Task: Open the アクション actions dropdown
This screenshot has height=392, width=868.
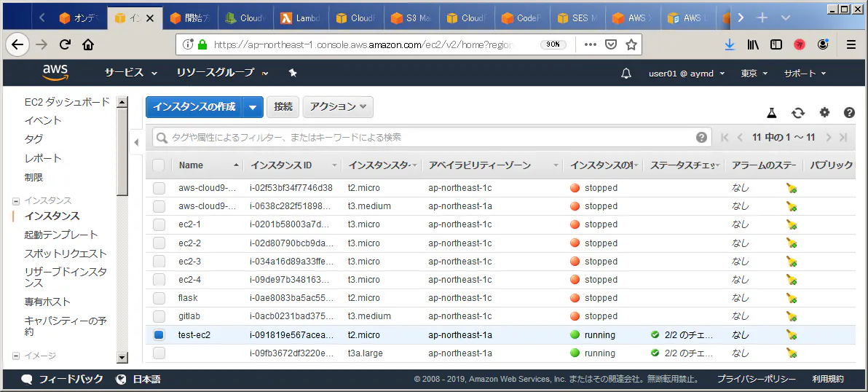Action: click(x=338, y=107)
